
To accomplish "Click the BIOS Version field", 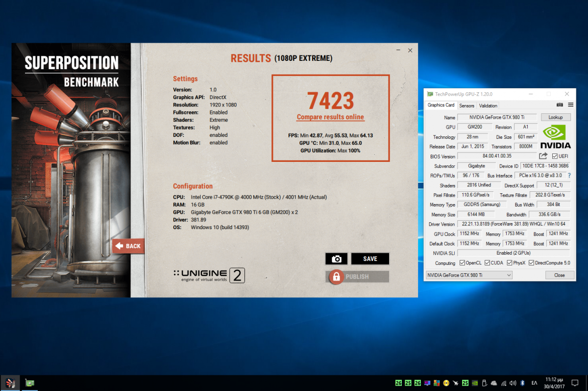I will click(497, 156).
